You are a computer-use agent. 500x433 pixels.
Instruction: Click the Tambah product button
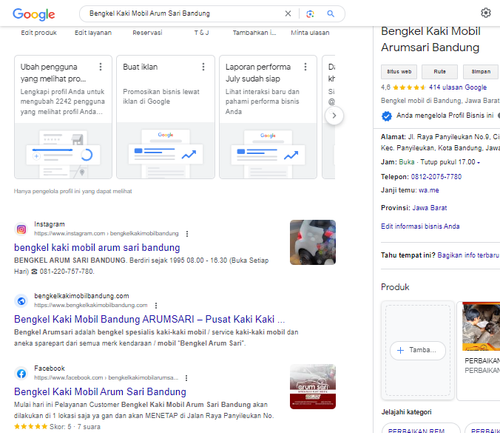418,350
